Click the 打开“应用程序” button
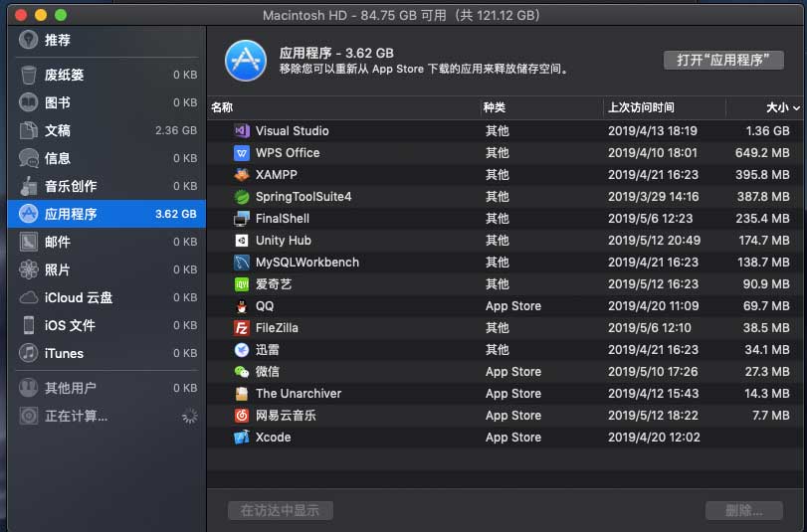Image resolution: width=807 pixels, height=532 pixels. point(723,61)
